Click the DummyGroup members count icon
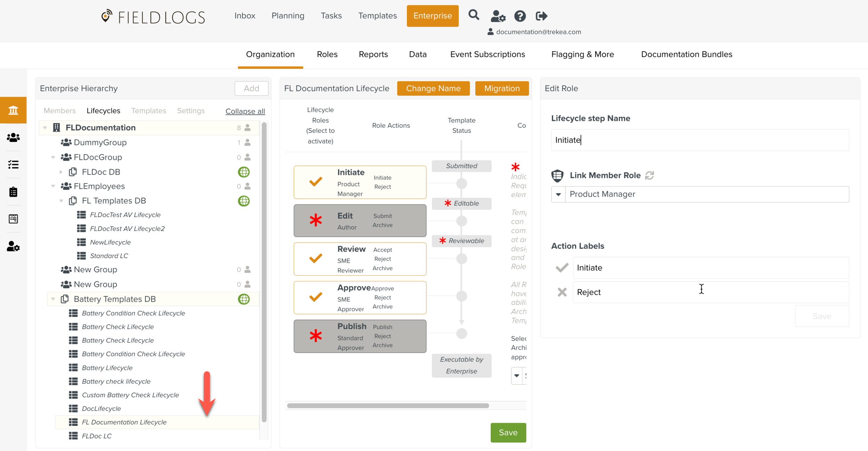Image resolution: width=868 pixels, height=451 pixels. pos(248,142)
